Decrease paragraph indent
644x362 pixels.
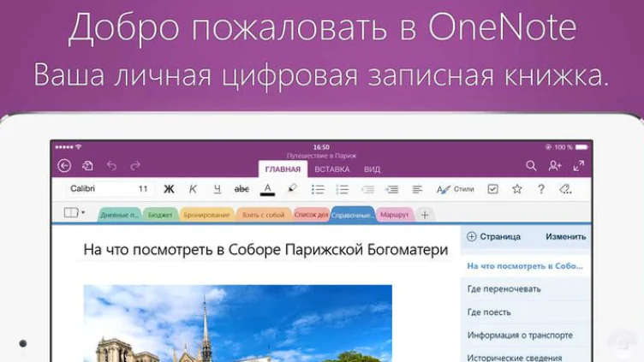(367, 189)
